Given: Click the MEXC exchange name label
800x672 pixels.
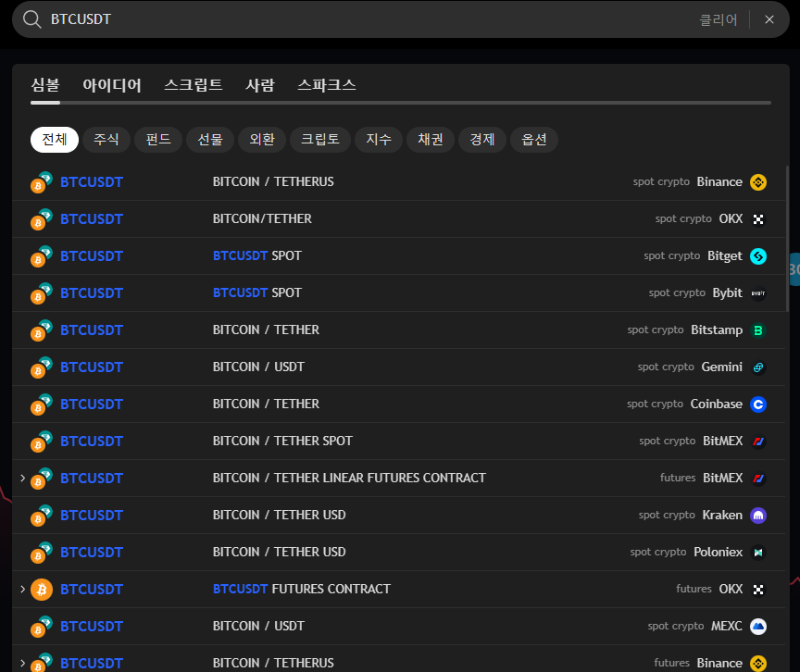Looking at the screenshot, I should (727, 626).
